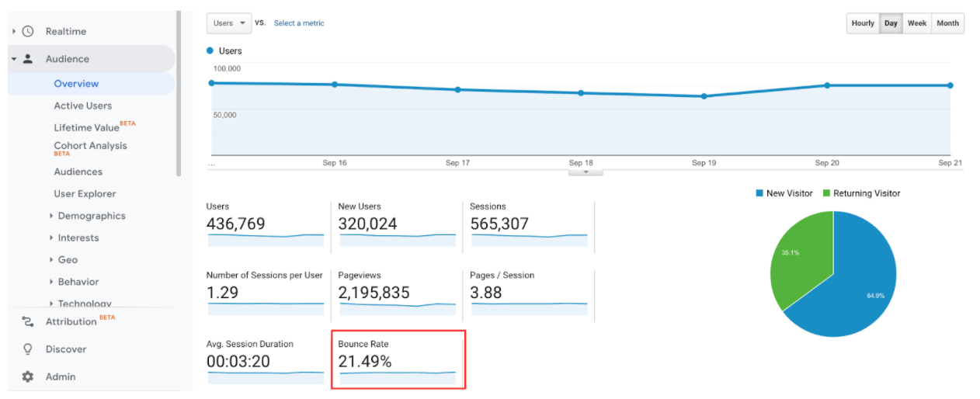
Task: Expand the Geo menu group
Action: [68, 260]
